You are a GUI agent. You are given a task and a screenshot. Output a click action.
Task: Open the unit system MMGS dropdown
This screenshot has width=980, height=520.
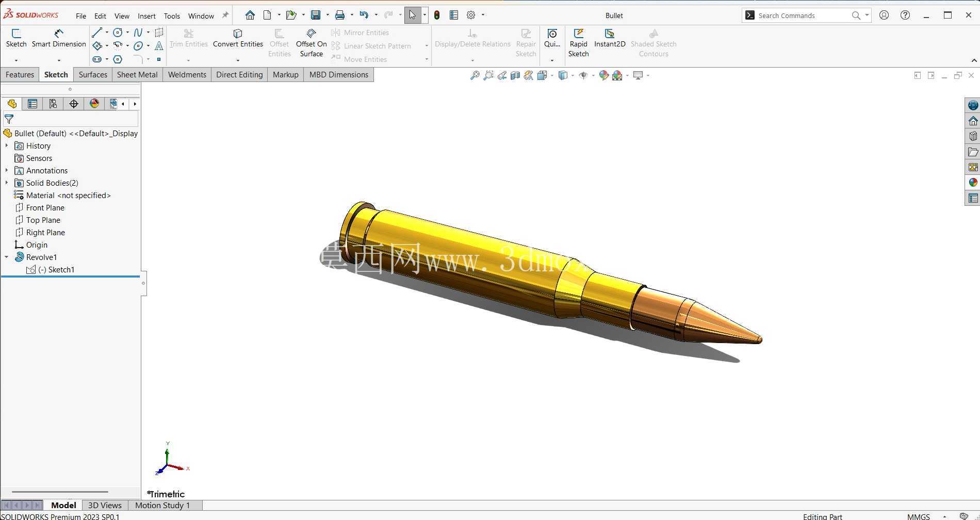(x=944, y=516)
